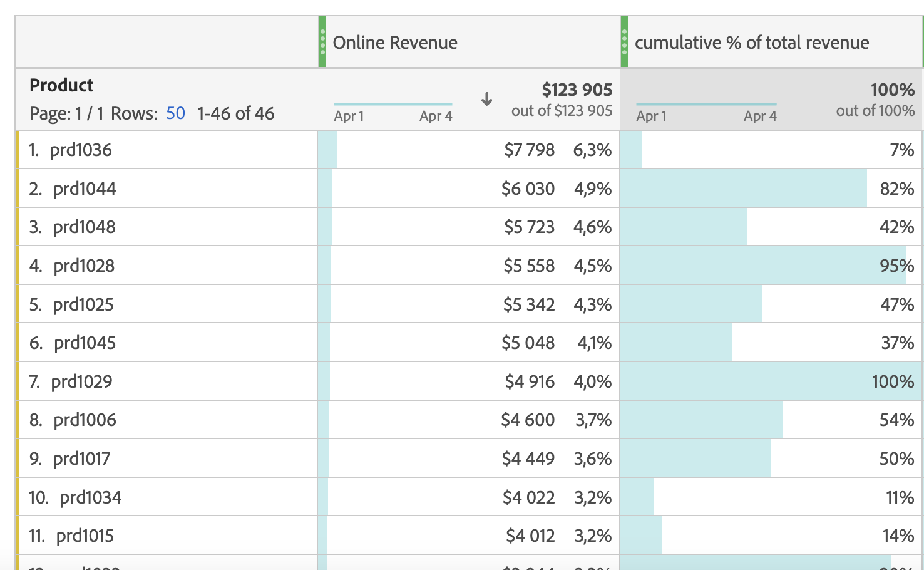Click the 1-46 of 46 page range text
The height and width of the screenshot is (570, 924).
click(235, 113)
